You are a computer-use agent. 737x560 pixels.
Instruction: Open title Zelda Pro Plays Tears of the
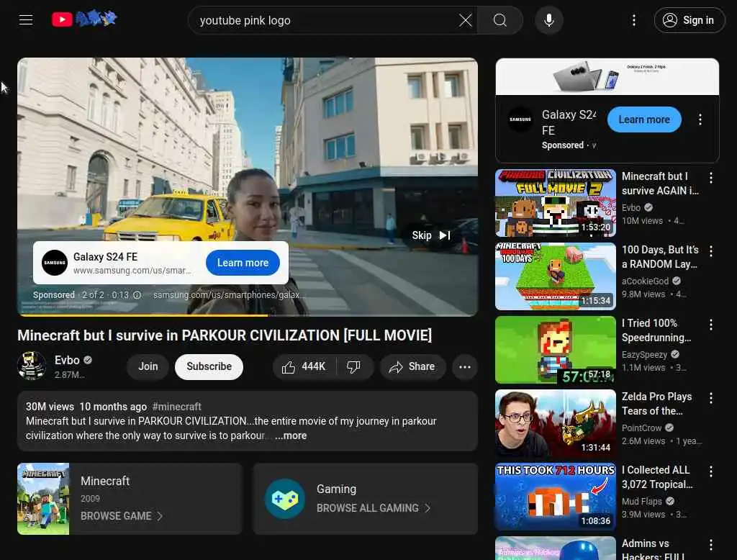[x=656, y=403]
